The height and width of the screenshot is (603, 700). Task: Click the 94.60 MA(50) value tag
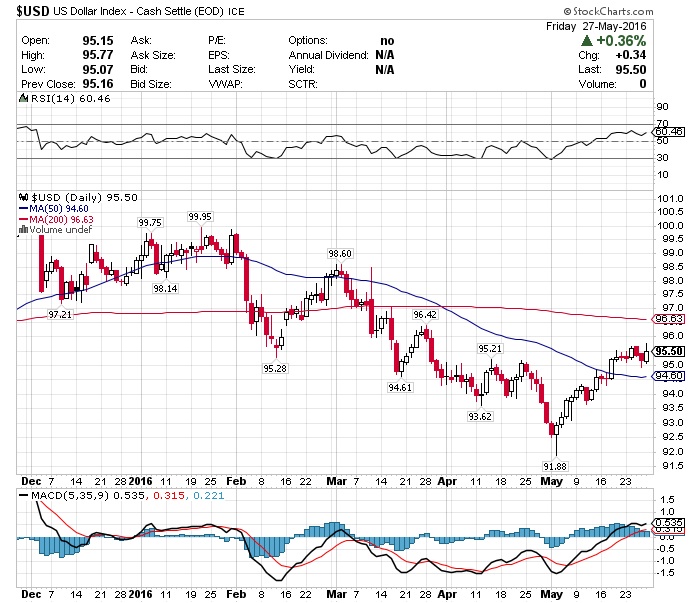(x=668, y=376)
